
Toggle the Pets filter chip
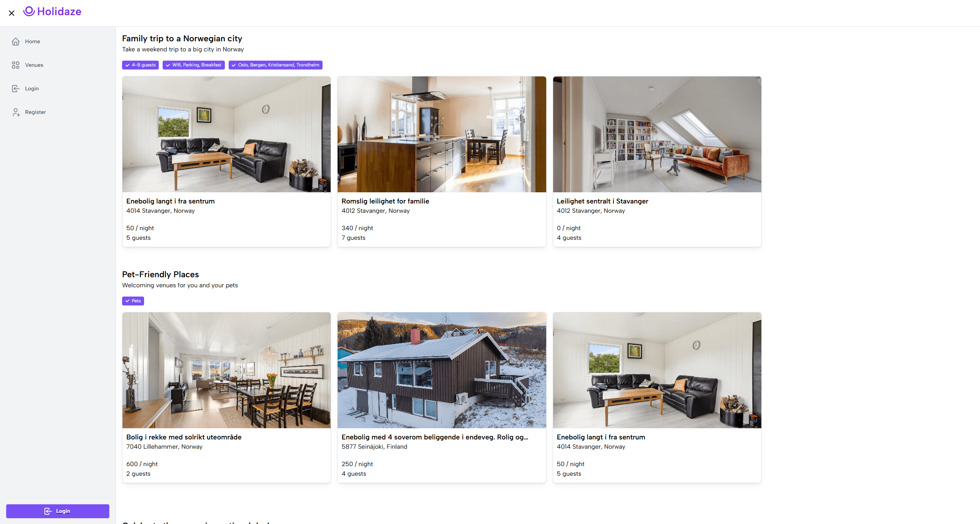point(133,301)
